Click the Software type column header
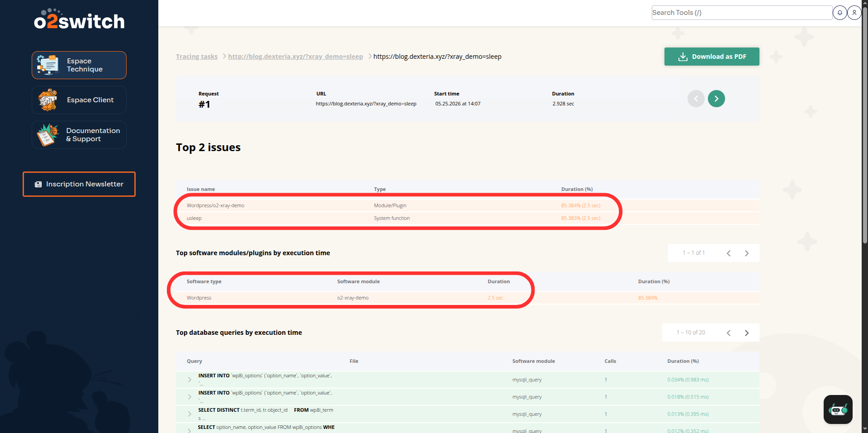 [x=204, y=281]
